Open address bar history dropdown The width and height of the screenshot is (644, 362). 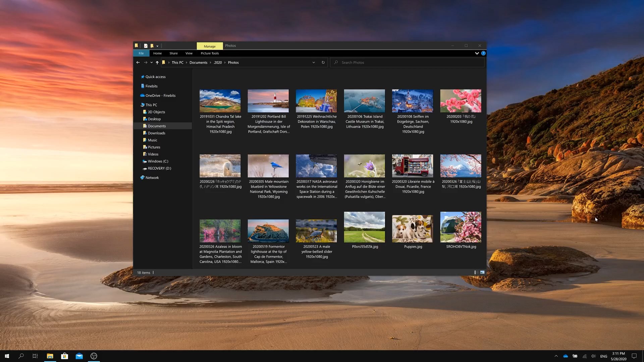coord(314,62)
